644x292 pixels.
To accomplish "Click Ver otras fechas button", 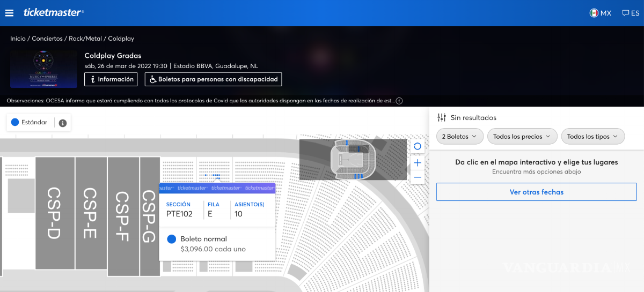I will point(536,192).
